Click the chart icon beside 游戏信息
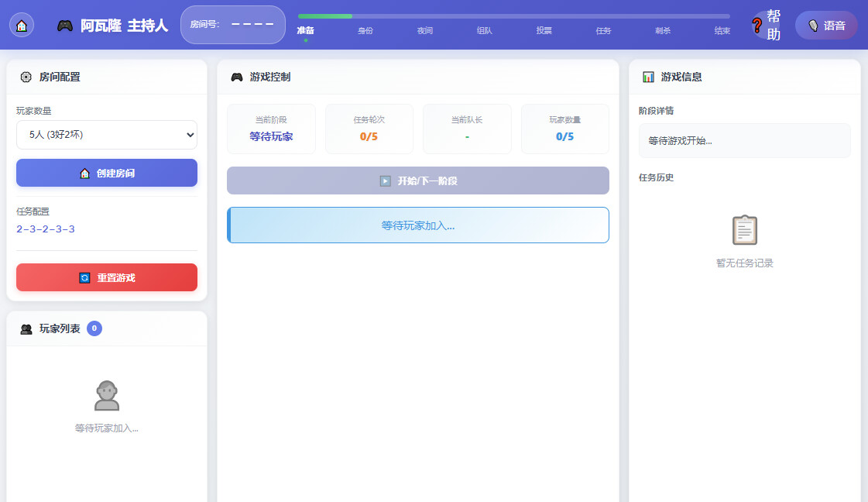The image size is (868, 502). pyautogui.click(x=648, y=77)
